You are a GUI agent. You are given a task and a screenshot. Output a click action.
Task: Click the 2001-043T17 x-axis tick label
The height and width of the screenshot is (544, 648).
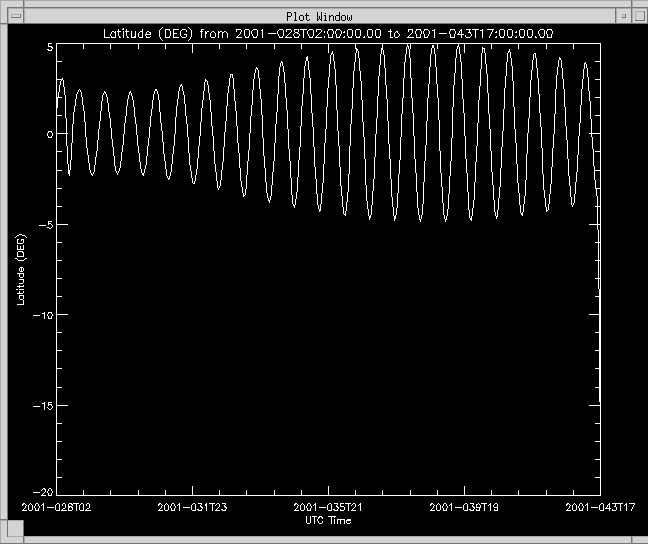[599, 508]
